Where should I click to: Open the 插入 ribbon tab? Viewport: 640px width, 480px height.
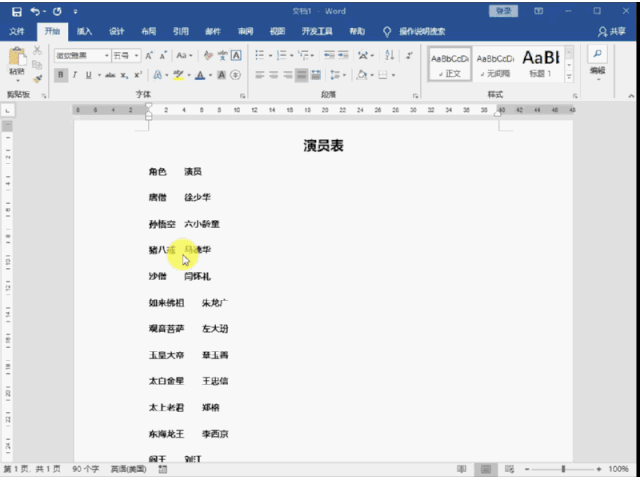coord(85,31)
